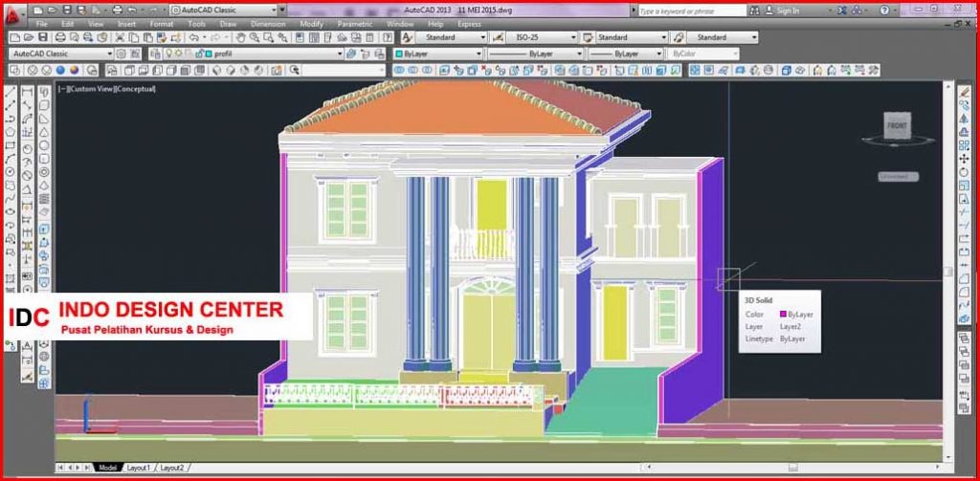Viewport: 980px width, 481px height.
Task: Click the Move tool in modify toolbar
Action: coord(965,159)
